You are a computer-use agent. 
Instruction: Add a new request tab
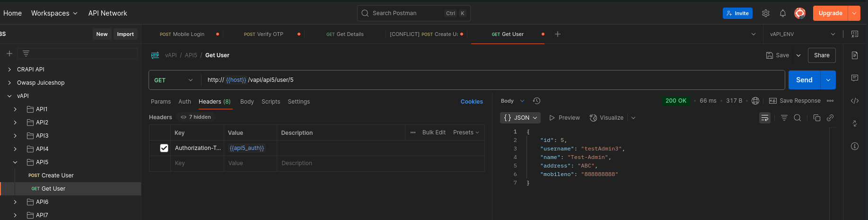(x=558, y=34)
